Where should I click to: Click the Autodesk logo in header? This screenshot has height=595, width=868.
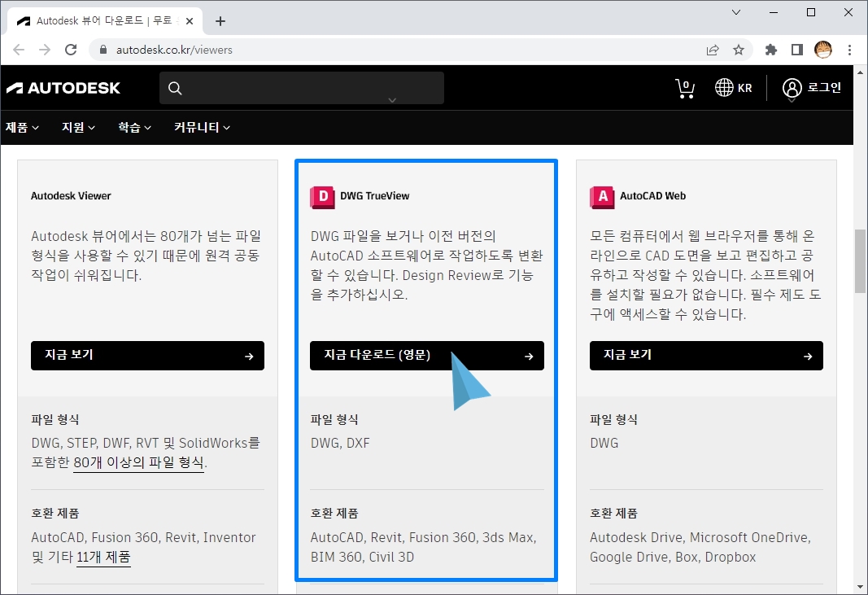63,88
